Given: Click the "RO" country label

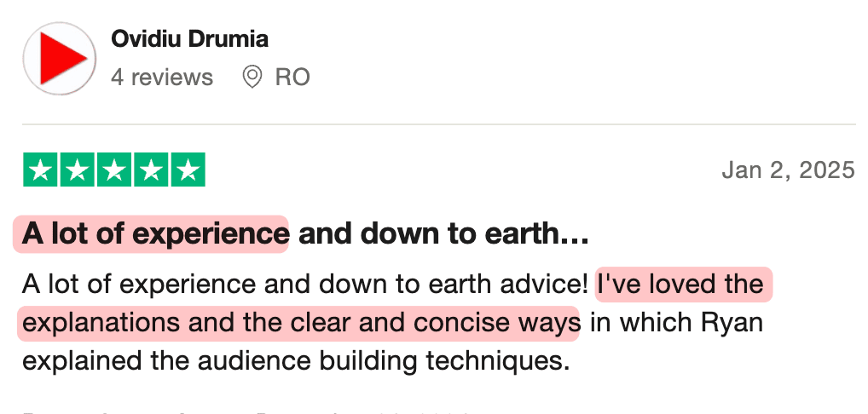Looking at the screenshot, I should point(292,78).
